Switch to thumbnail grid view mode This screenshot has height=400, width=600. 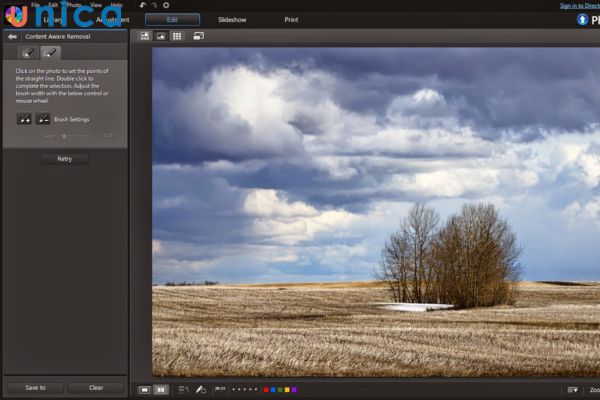(177, 36)
